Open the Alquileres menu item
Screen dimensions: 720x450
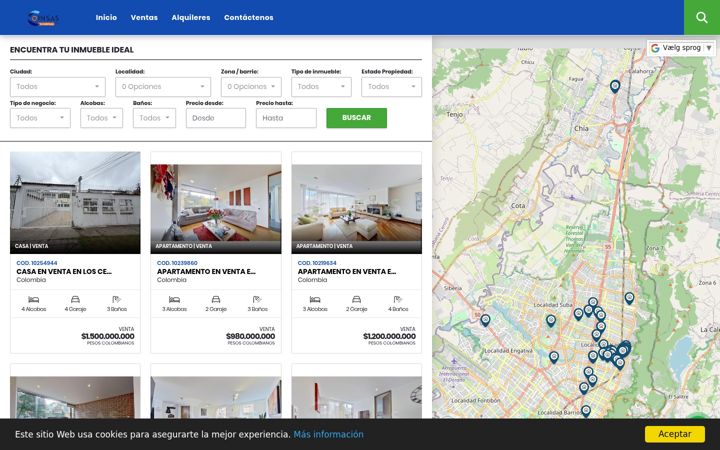(191, 17)
